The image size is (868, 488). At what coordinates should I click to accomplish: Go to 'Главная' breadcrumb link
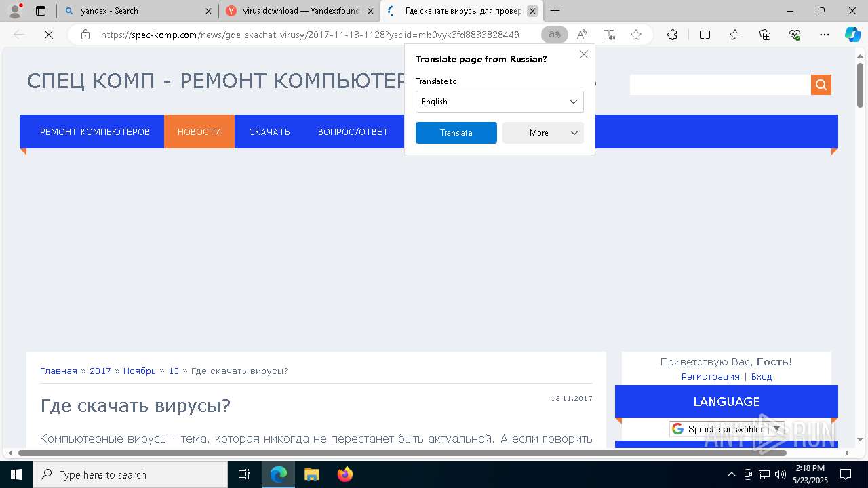coord(58,371)
